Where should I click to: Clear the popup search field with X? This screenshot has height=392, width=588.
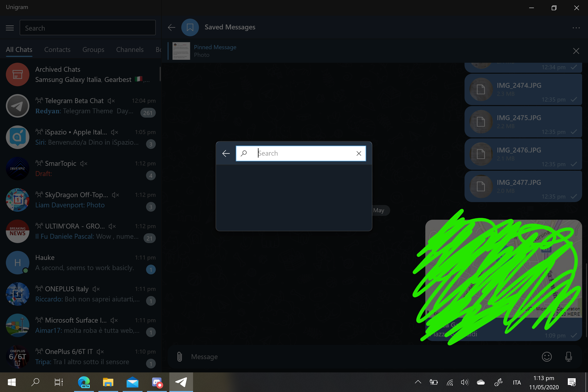[359, 153]
